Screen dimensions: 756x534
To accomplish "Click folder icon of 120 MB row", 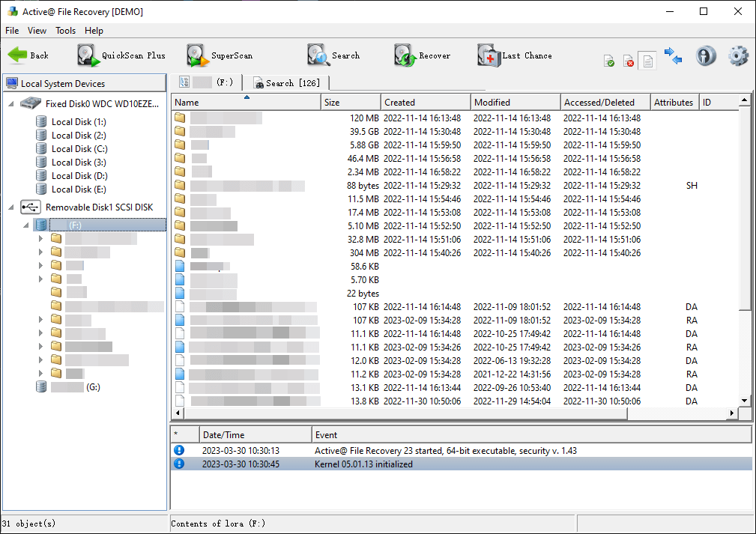I will point(180,118).
